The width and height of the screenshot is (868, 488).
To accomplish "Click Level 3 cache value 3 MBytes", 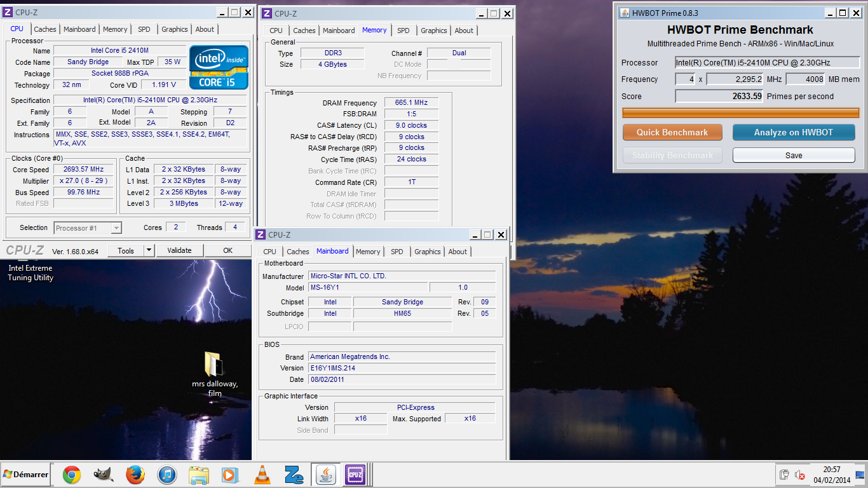I will coord(183,204).
